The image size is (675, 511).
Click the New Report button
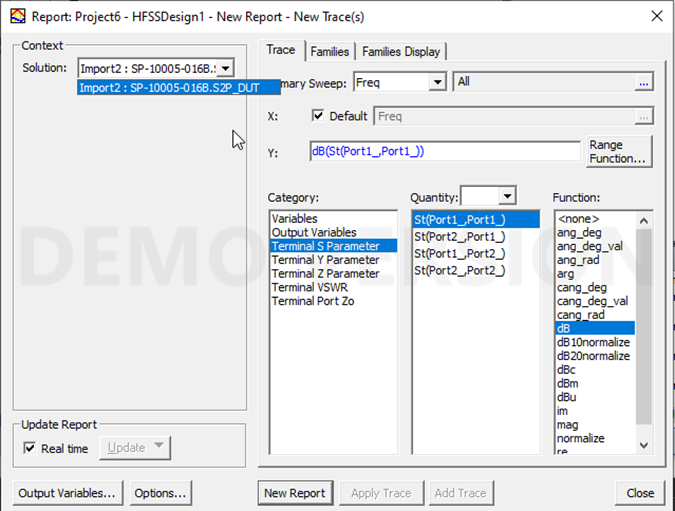tap(294, 493)
